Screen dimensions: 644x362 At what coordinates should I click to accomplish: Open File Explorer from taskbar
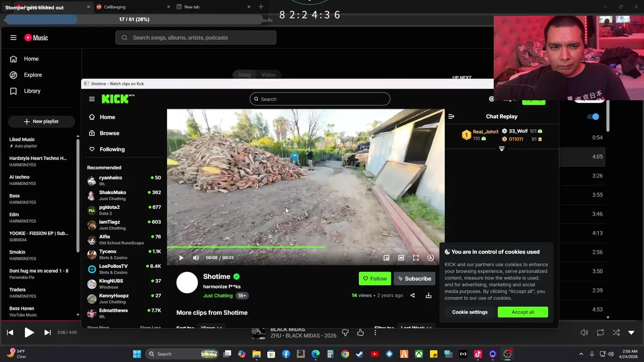[257, 354]
